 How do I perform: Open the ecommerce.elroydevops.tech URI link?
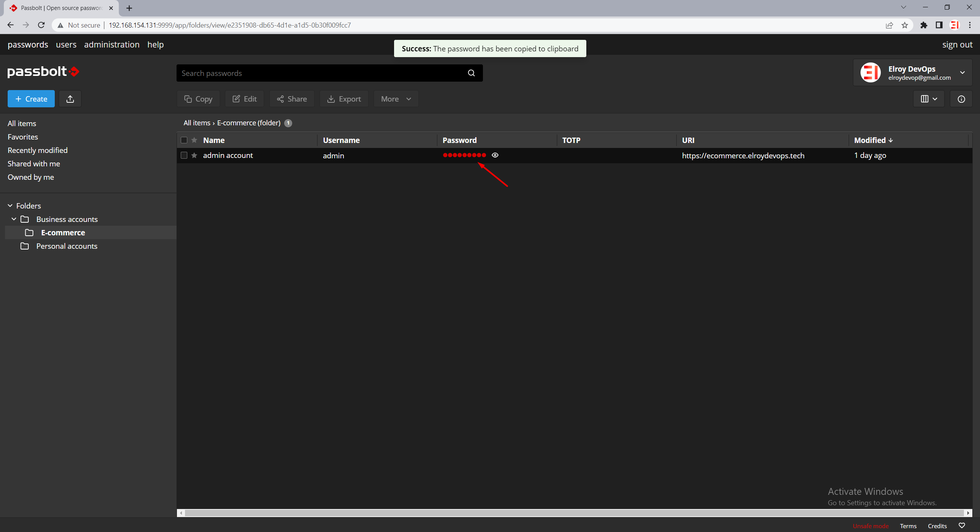[x=743, y=156]
